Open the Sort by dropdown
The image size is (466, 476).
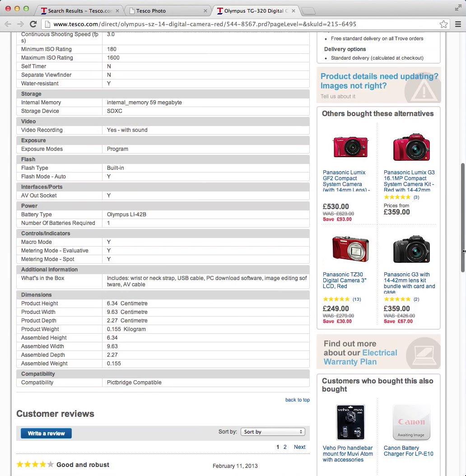pos(273,432)
